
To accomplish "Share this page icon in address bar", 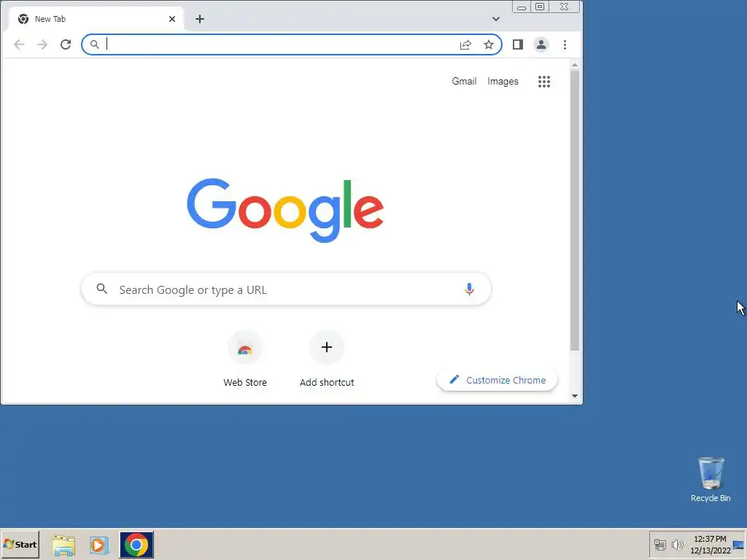I will [465, 44].
